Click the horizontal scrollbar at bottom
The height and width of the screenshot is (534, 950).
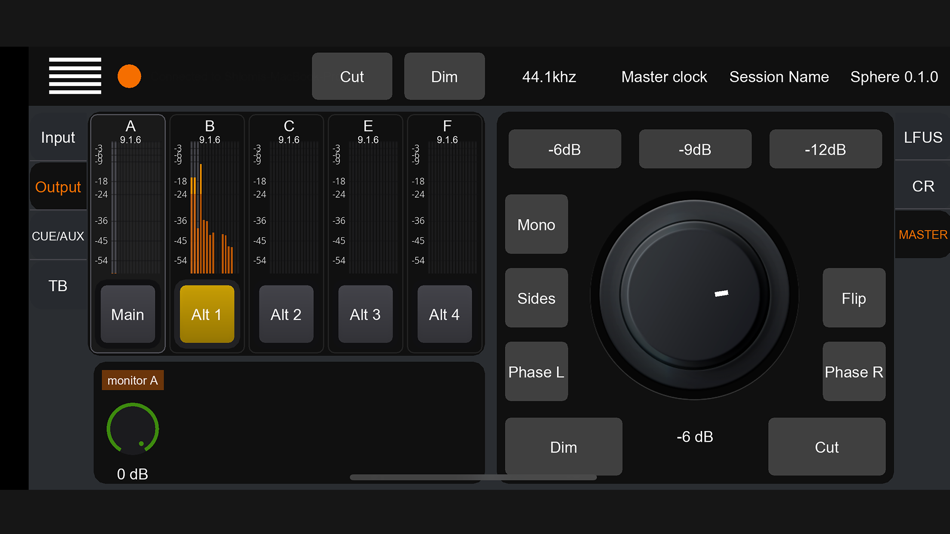473,478
